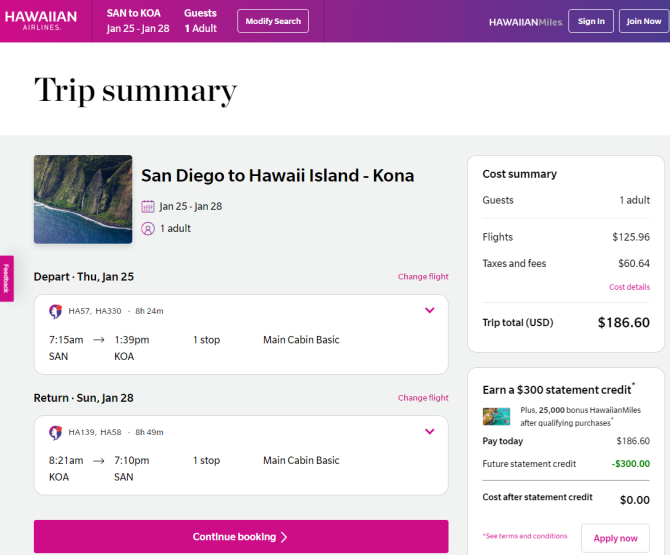The image size is (670, 555).
Task: Click the Hawaiian Airlines logo
Action: [41, 20]
